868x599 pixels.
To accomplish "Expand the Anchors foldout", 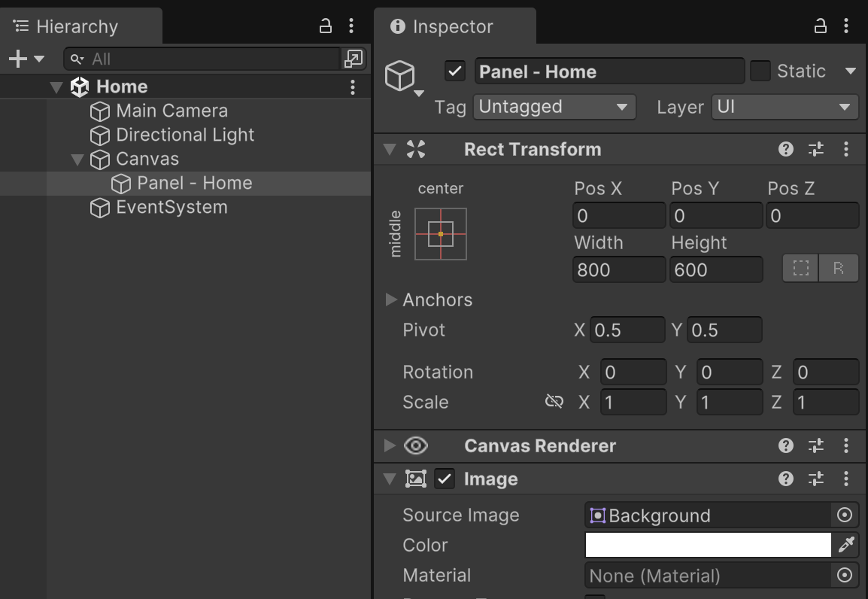I will [x=390, y=299].
